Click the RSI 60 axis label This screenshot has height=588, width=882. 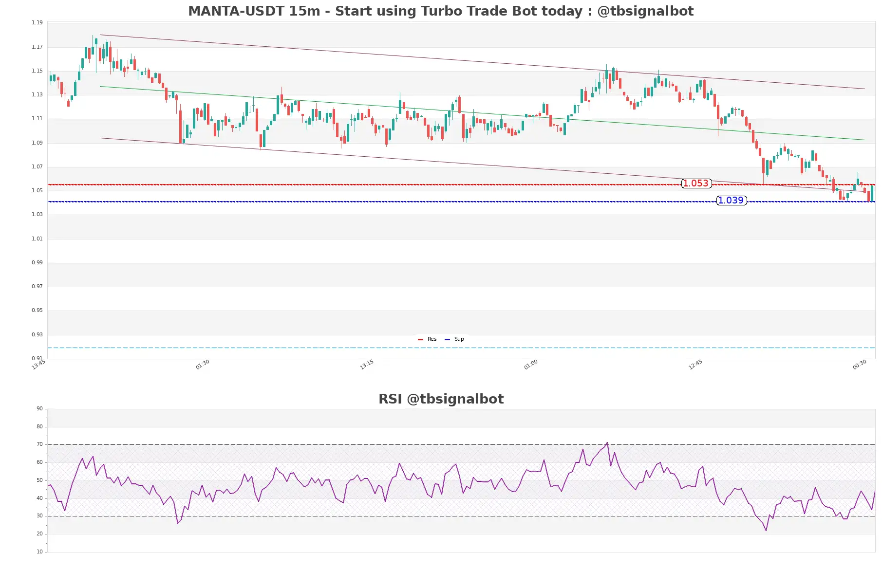[x=39, y=462]
